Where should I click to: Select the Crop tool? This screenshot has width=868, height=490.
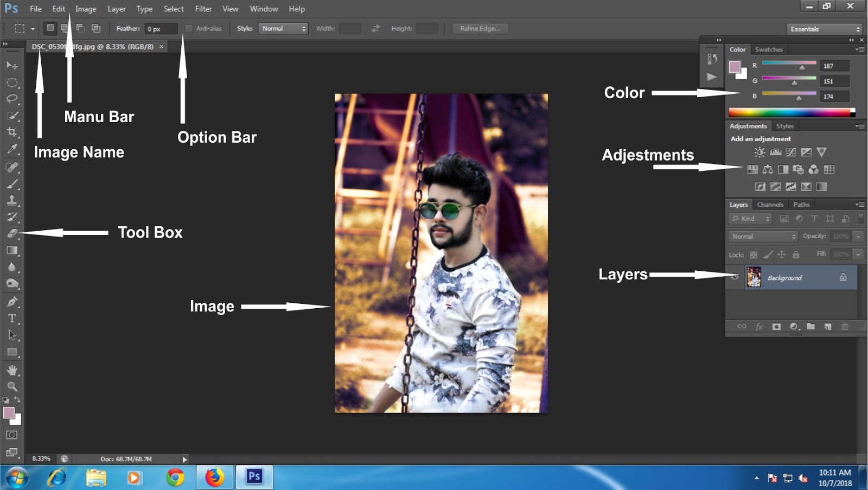coord(12,132)
